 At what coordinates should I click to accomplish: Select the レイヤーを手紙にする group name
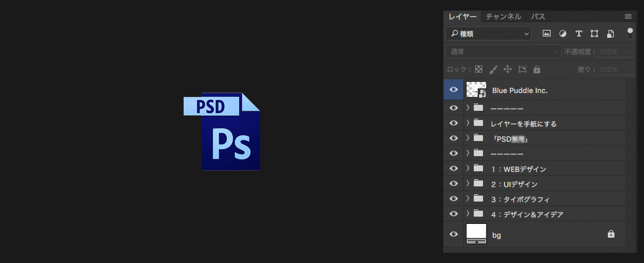tap(523, 124)
